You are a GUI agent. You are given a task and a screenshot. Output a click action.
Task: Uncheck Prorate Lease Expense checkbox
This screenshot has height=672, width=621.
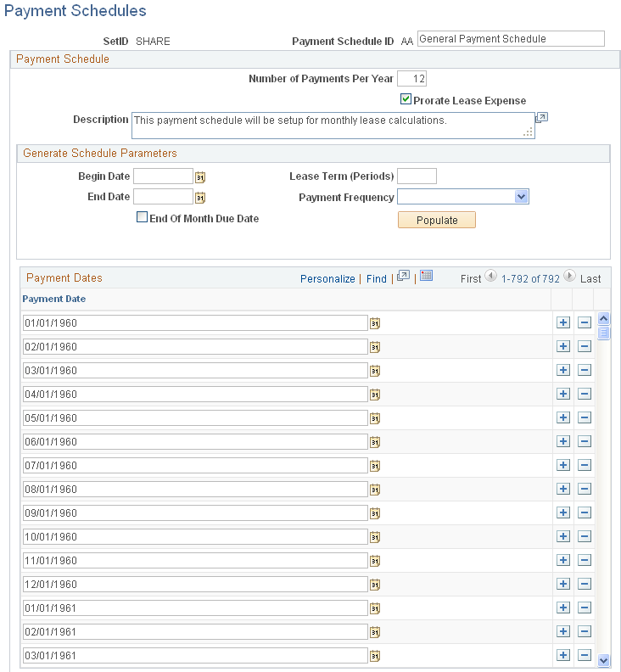point(406,99)
